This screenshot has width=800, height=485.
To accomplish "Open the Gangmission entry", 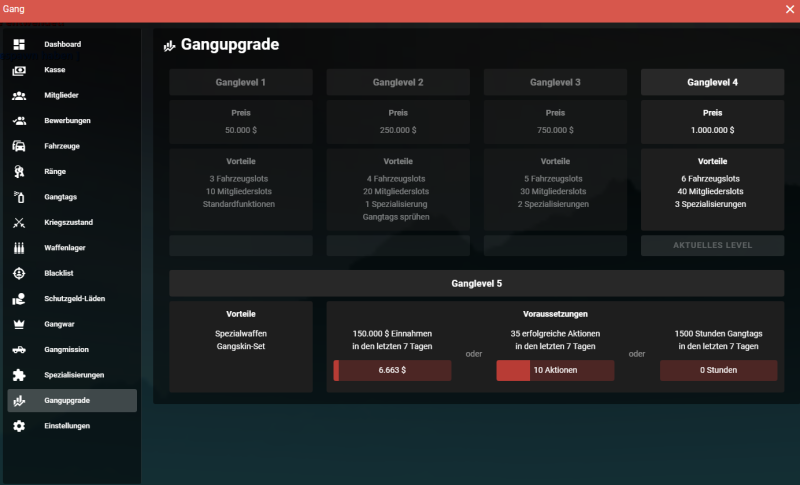I will (x=72, y=350).
